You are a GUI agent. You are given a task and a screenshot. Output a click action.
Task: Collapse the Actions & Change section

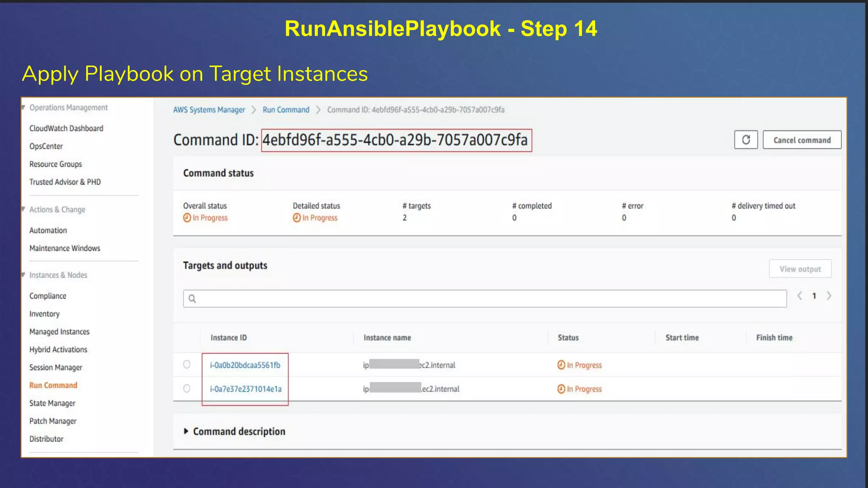click(23, 209)
